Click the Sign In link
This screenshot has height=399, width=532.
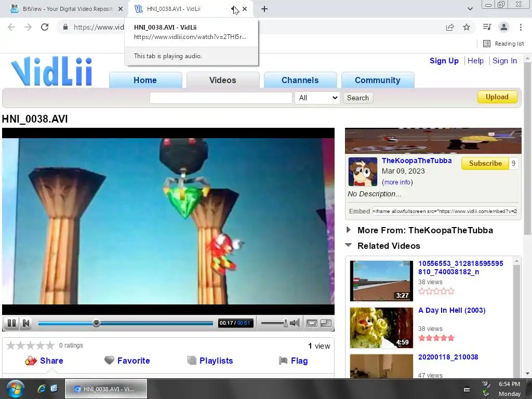point(504,61)
